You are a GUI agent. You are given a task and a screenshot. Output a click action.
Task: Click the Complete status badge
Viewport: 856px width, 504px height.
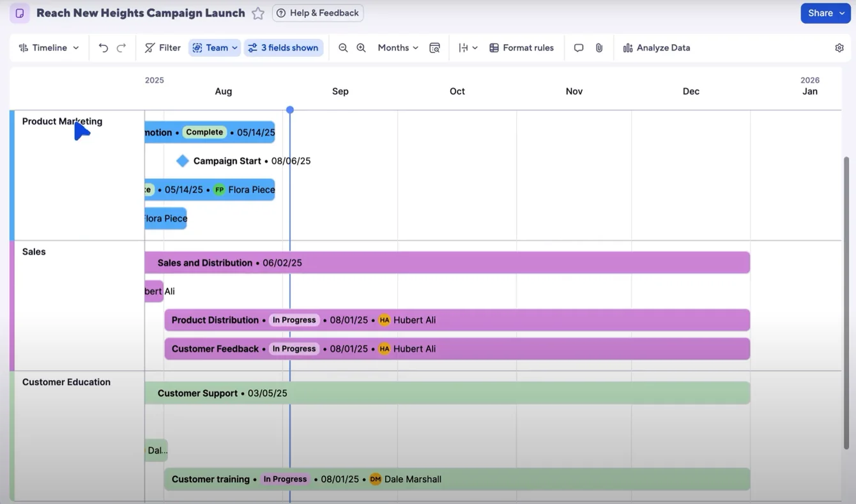[x=204, y=132]
